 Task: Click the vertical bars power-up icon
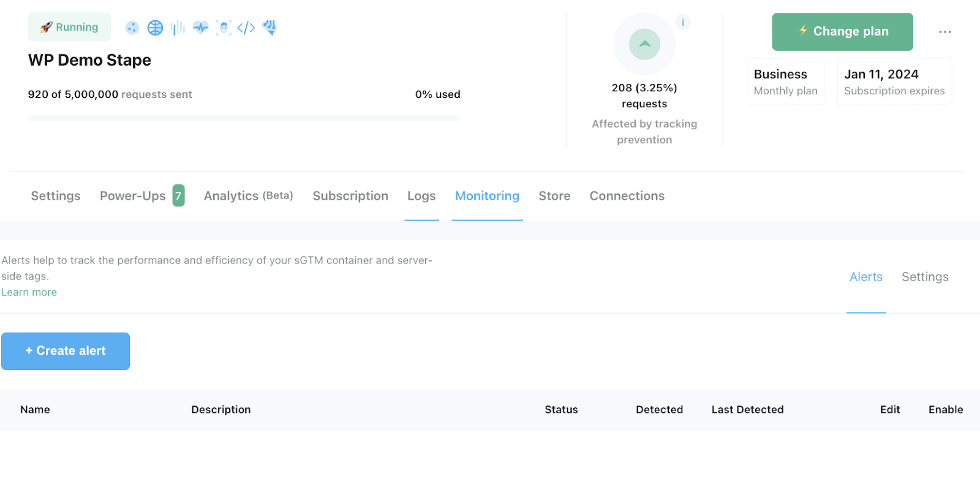pyautogui.click(x=178, y=28)
